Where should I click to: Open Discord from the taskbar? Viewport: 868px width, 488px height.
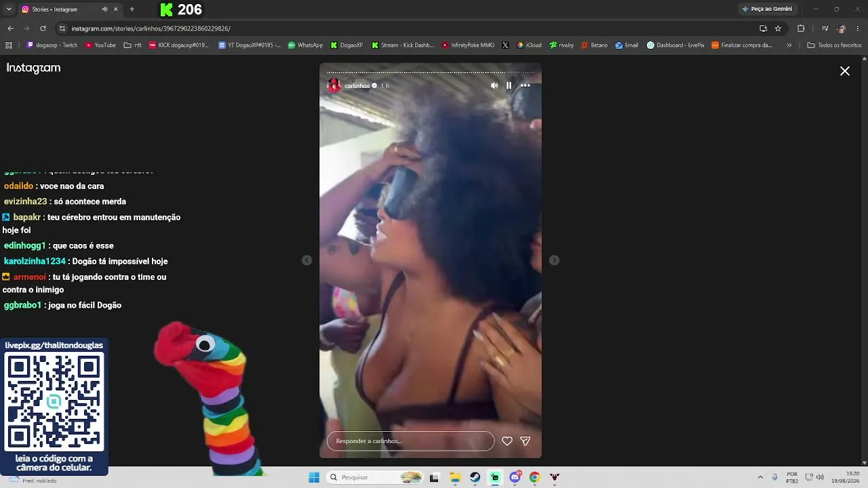[x=515, y=477]
